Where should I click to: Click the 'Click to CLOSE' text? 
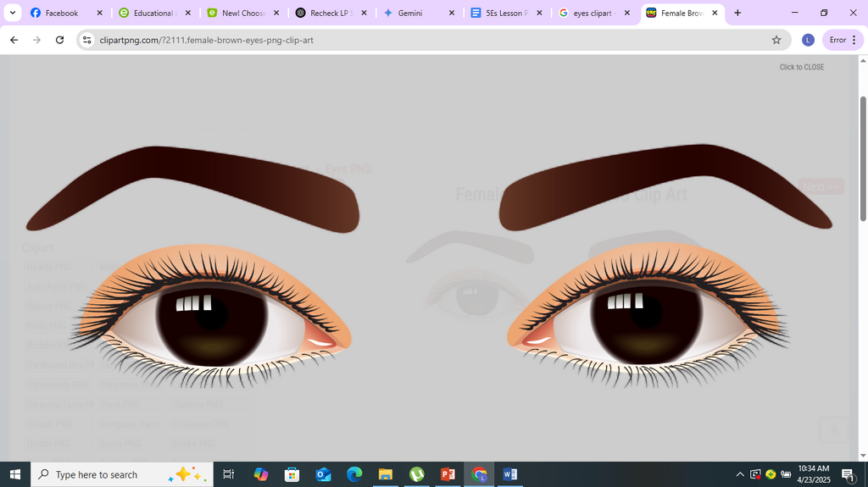(802, 67)
